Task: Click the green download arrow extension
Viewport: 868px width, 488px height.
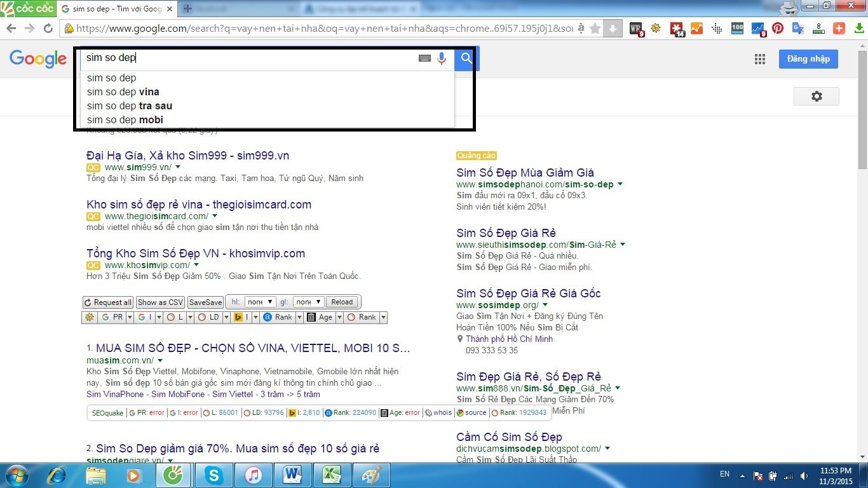Action: click(859, 29)
